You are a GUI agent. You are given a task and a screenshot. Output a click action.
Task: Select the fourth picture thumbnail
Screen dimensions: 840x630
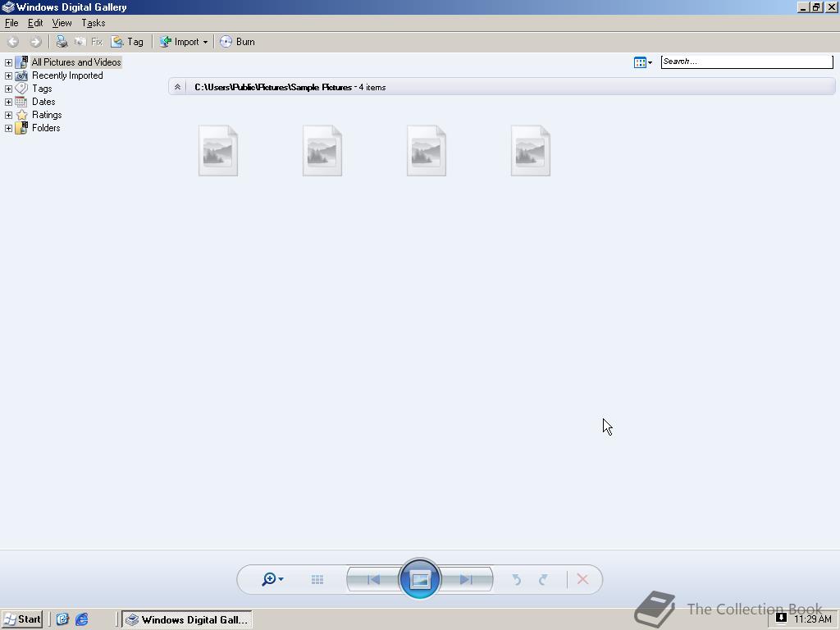[531, 151]
